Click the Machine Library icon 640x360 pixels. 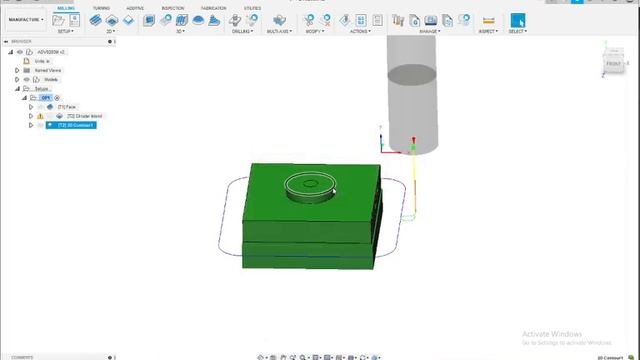[431, 20]
